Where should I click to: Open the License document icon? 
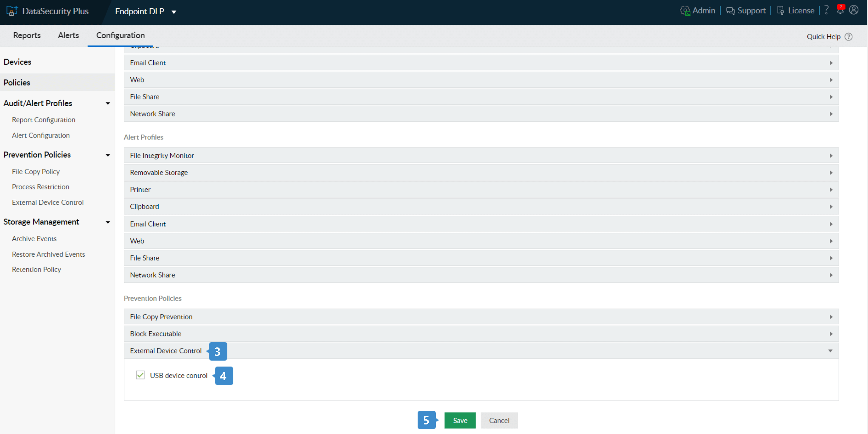click(x=780, y=10)
